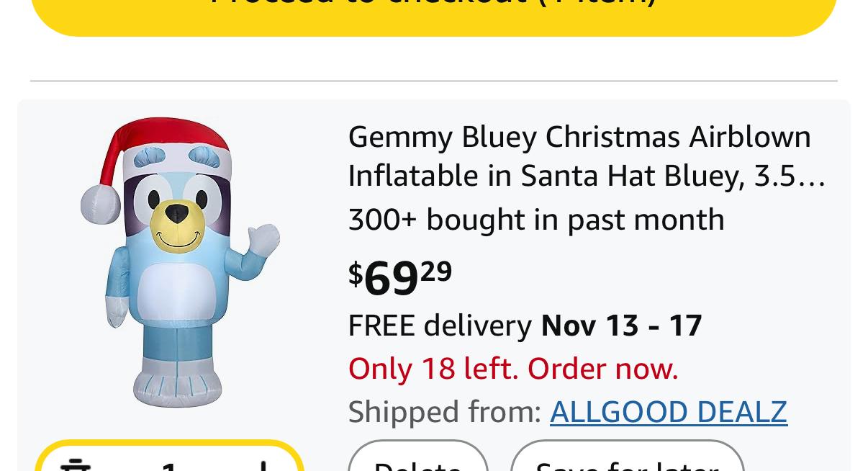
Task: Visit the ALLGOOD DEALZ seller link
Action: tap(668, 412)
